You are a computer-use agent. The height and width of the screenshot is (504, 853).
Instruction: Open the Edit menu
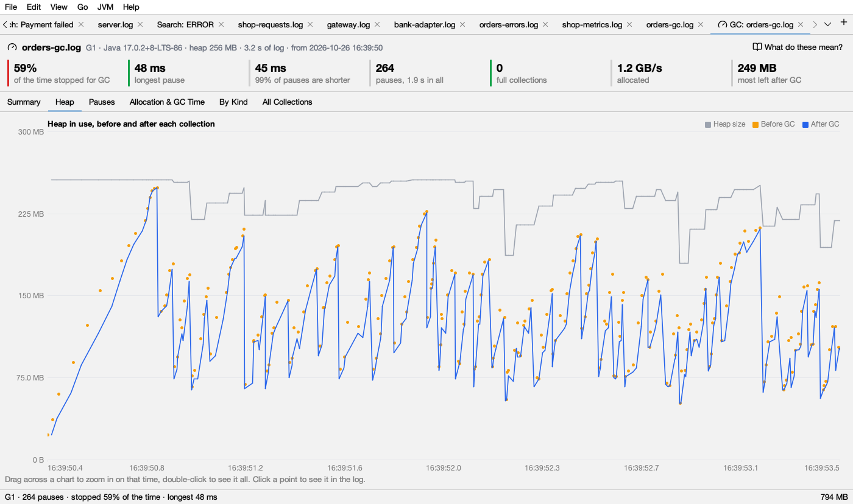tap(34, 7)
